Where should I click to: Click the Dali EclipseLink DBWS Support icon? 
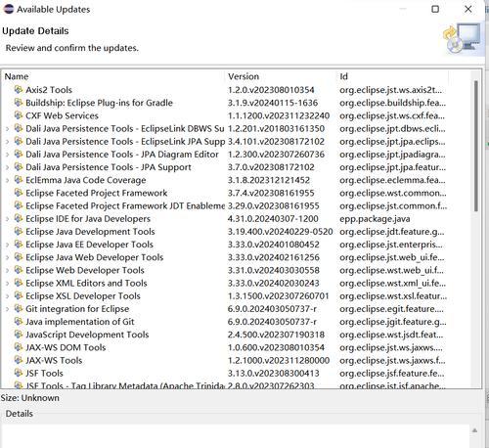coord(19,128)
